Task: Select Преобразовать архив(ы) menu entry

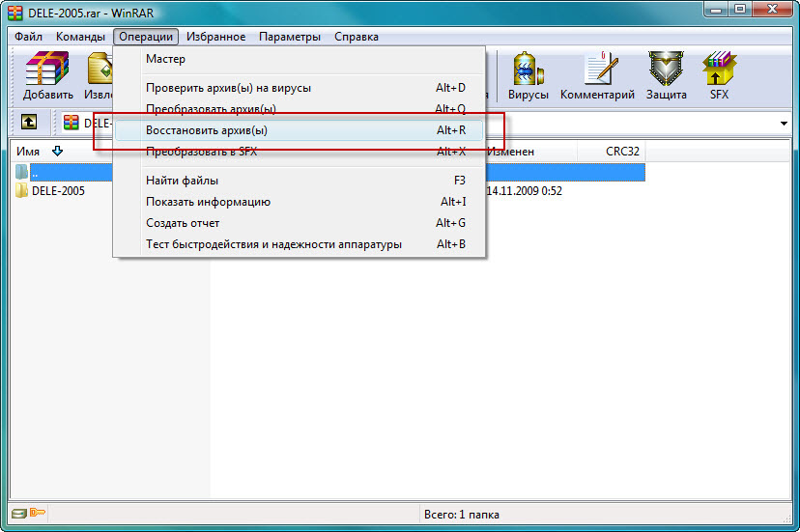Action: [299, 109]
